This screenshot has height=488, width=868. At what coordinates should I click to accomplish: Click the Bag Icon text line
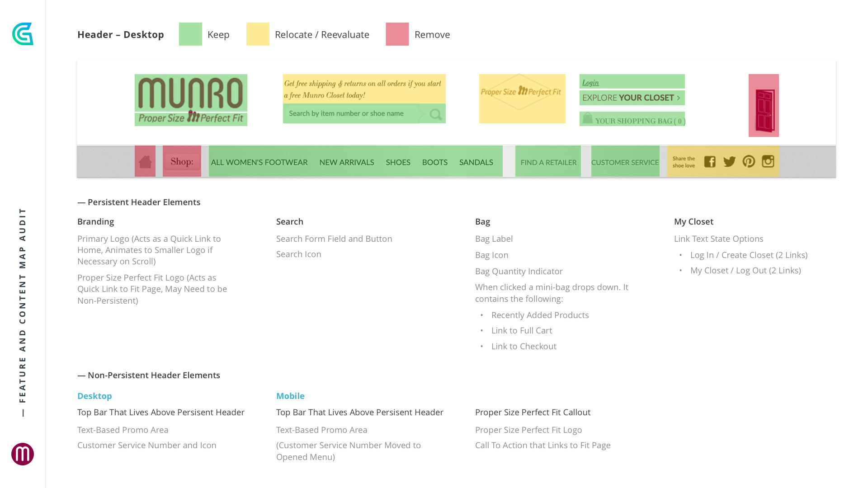pyautogui.click(x=492, y=255)
